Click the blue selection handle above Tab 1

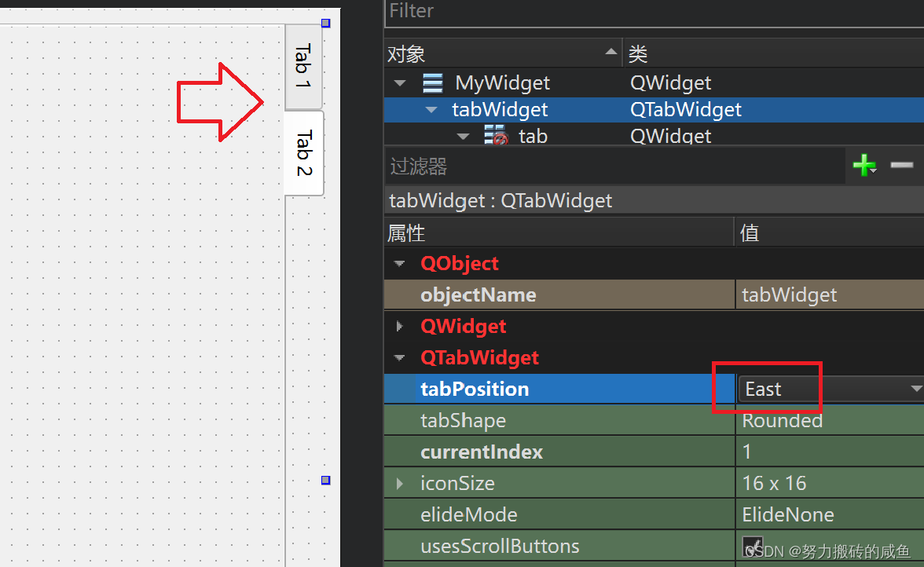pyautogui.click(x=325, y=22)
